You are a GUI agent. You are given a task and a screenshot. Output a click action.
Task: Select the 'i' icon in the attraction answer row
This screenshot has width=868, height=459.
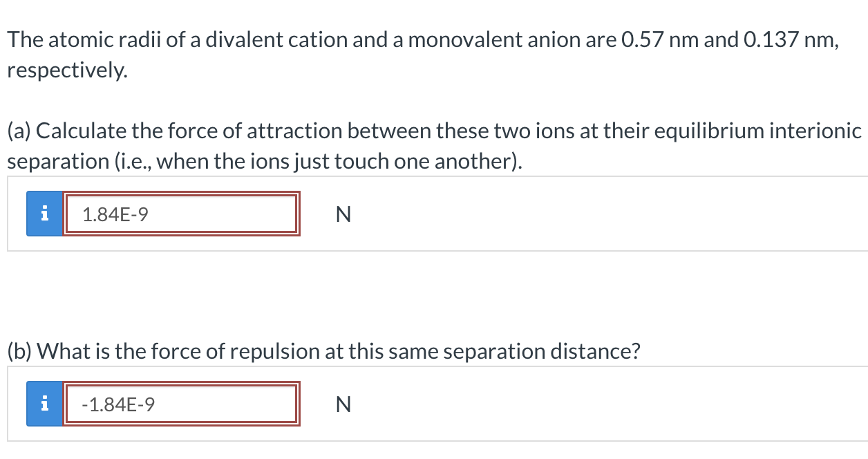click(44, 214)
